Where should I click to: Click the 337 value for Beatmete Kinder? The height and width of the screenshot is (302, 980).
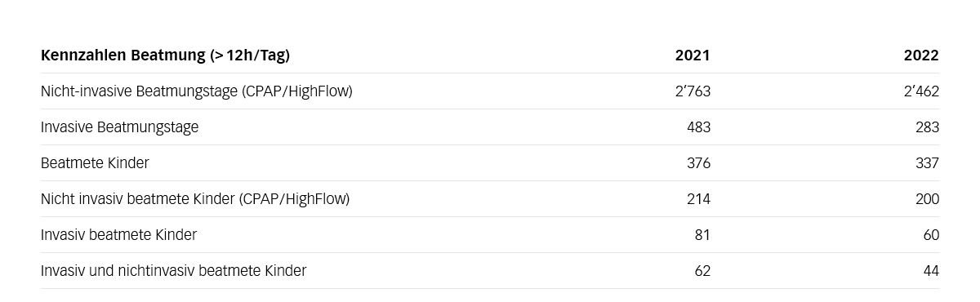pos(927,163)
